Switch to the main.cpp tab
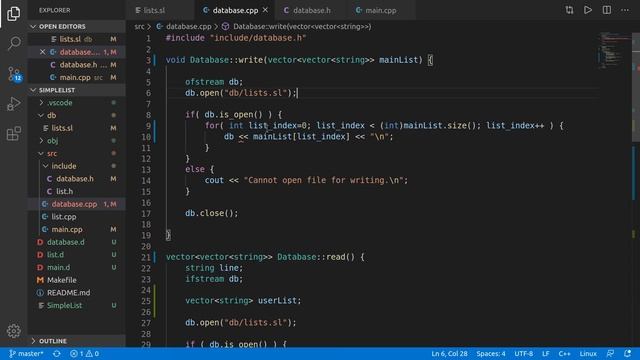640x360 pixels. 380,10
